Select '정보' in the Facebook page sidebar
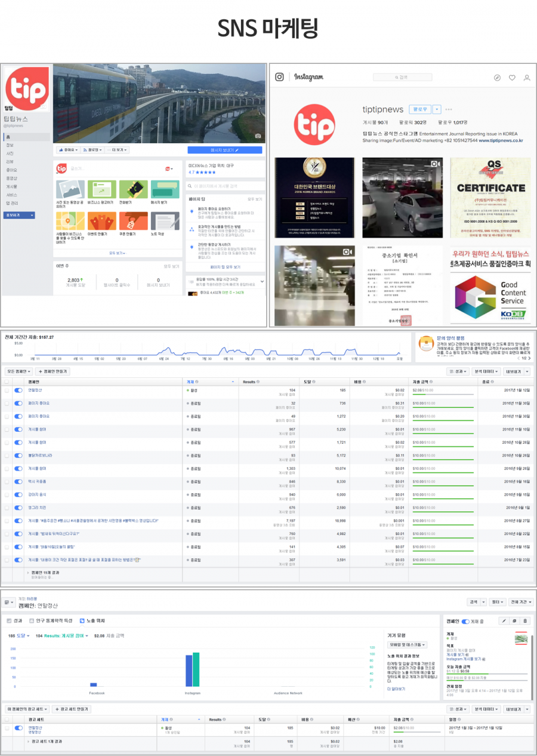 tap(10, 145)
